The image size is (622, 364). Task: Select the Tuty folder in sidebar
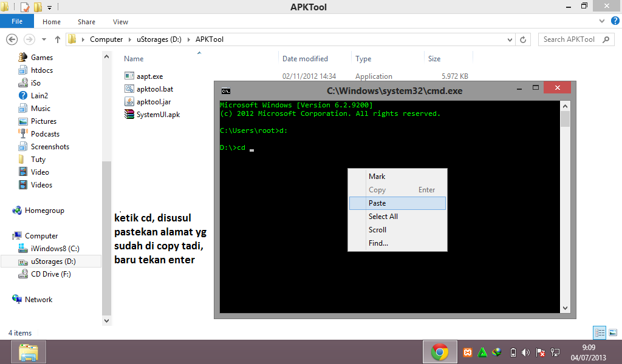pyautogui.click(x=38, y=159)
